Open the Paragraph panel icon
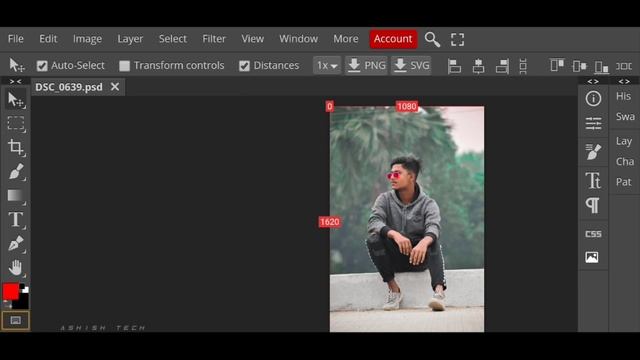Viewport: 640px width, 360px height. pos(593,205)
